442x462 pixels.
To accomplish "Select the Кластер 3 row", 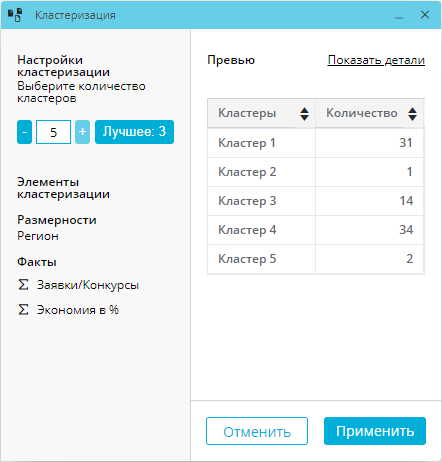I will [x=316, y=201].
